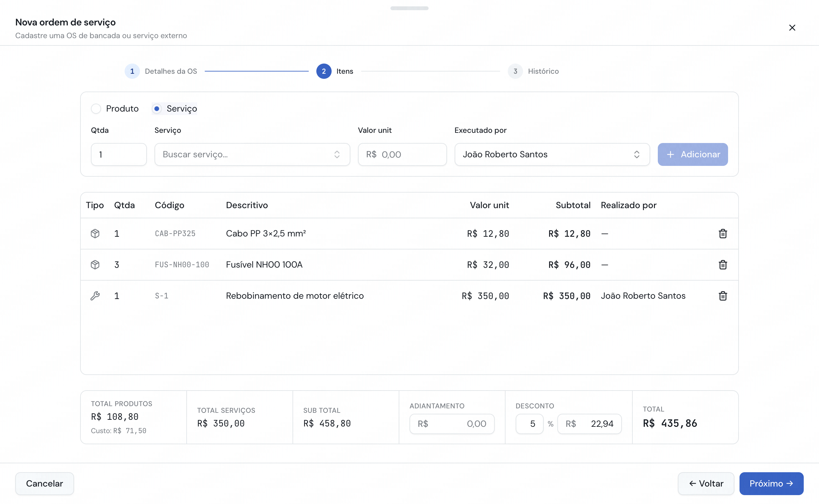Click package icon on CAB-PP325 row
The image size is (819, 504).
click(x=95, y=234)
